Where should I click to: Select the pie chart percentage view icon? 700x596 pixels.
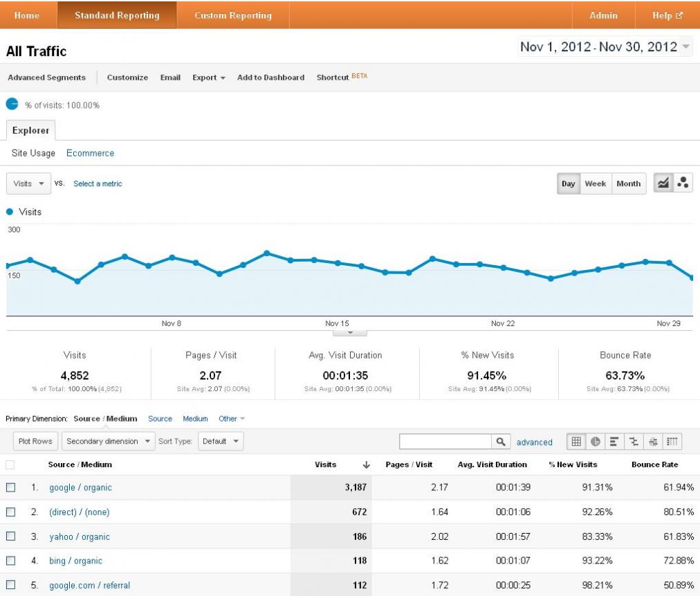(x=595, y=442)
